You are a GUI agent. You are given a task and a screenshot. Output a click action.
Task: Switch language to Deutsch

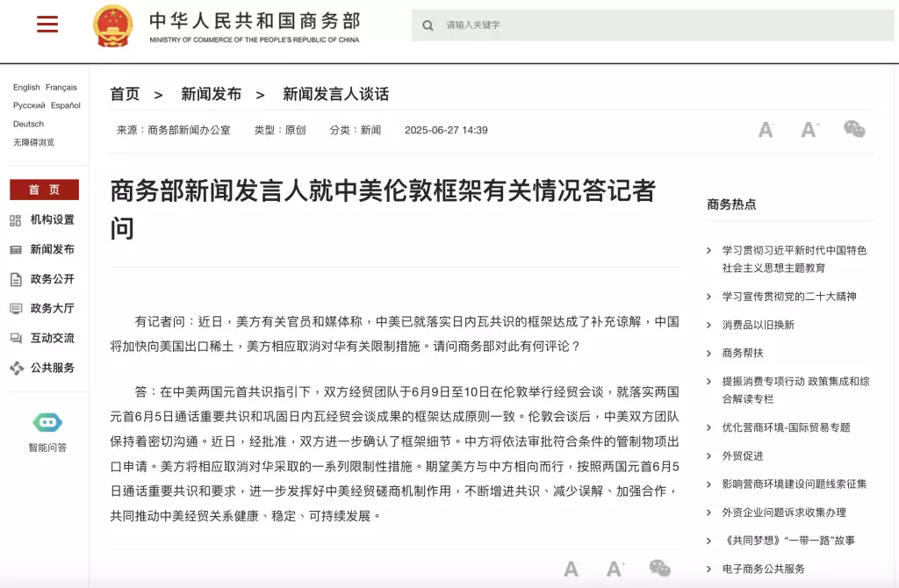28,124
